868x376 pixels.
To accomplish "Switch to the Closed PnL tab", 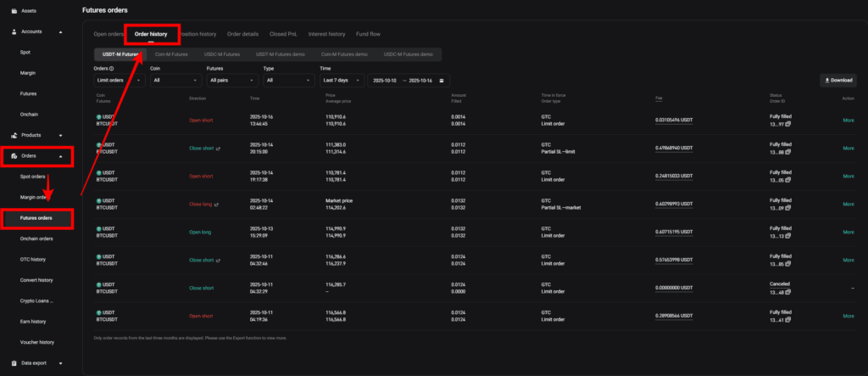I will pyautogui.click(x=285, y=34).
